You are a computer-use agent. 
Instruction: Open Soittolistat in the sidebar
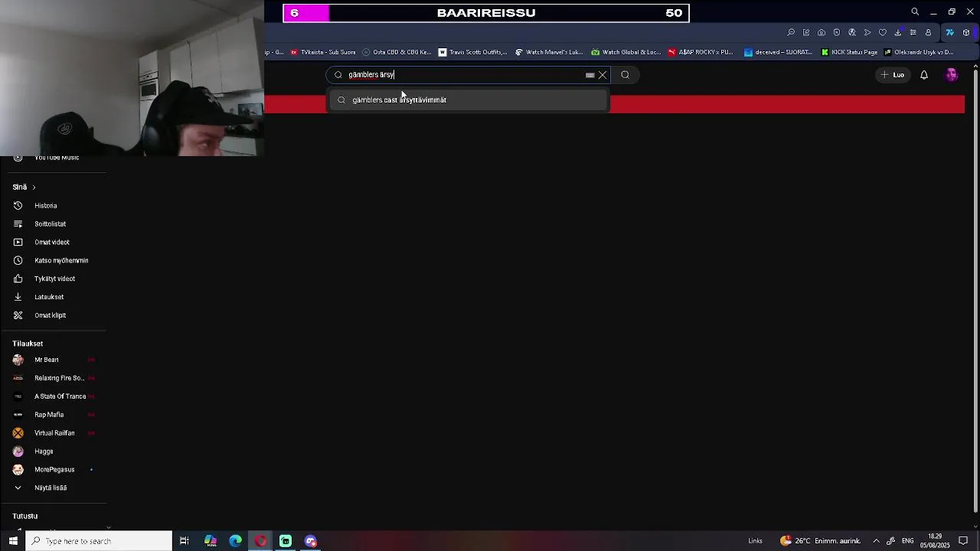[x=52, y=224]
